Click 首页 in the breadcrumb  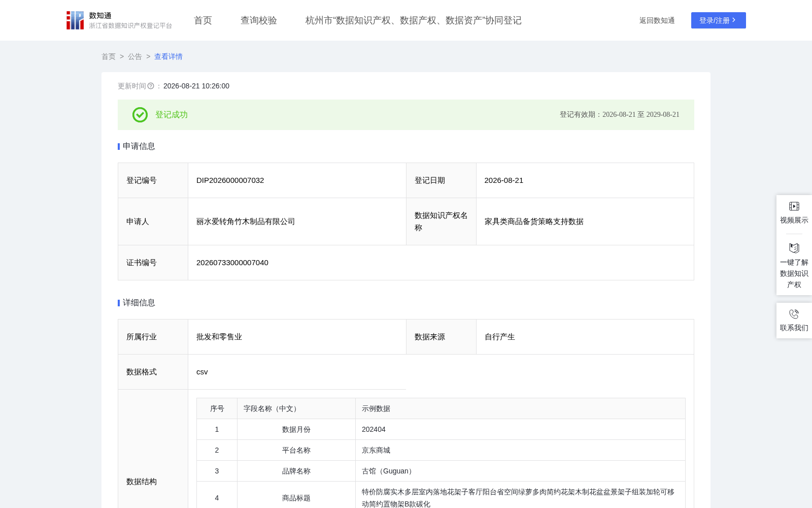coord(109,56)
